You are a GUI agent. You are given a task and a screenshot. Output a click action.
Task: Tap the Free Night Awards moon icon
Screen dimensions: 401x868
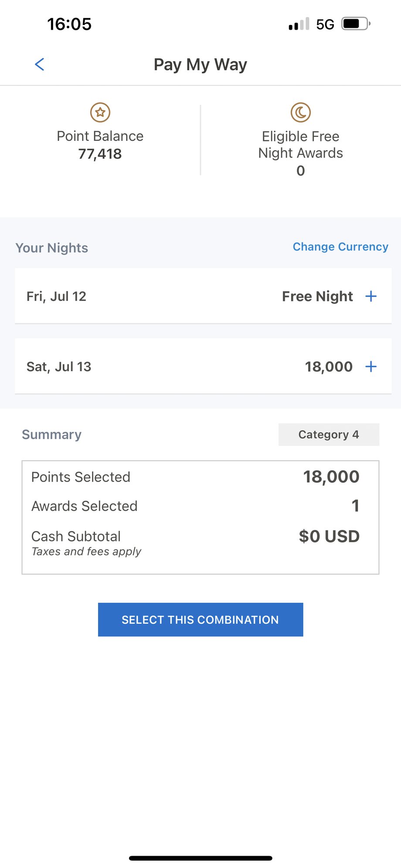(x=301, y=113)
